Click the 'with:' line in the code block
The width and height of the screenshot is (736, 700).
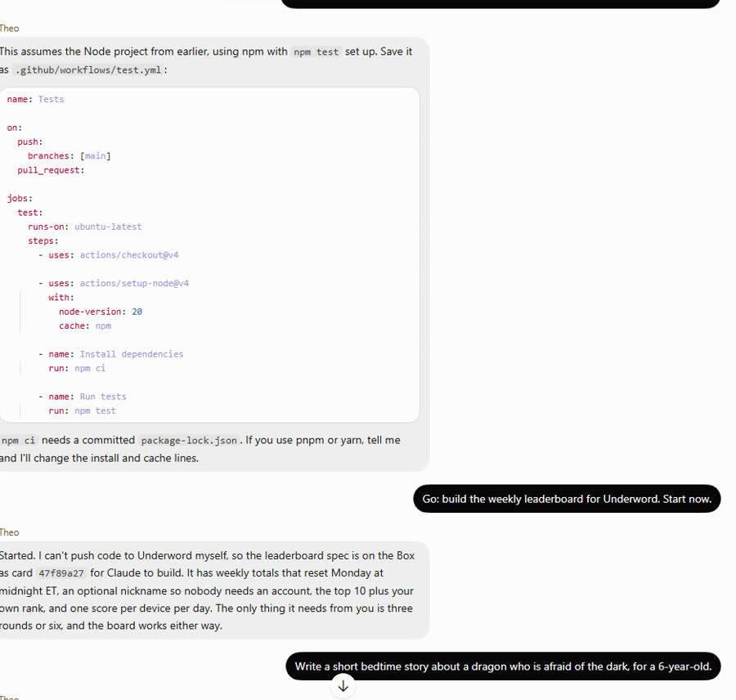click(61, 298)
